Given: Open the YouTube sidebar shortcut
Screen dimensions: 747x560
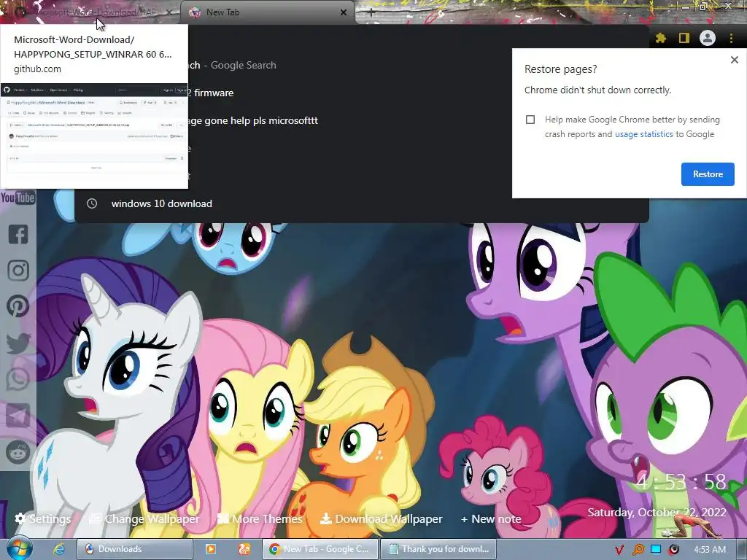Looking at the screenshot, I should tap(18, 198).
